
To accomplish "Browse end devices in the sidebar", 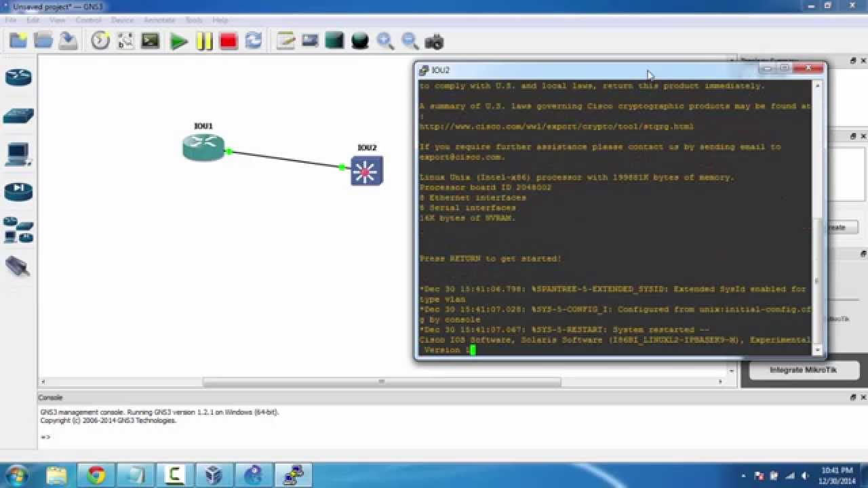I will 18,155.
